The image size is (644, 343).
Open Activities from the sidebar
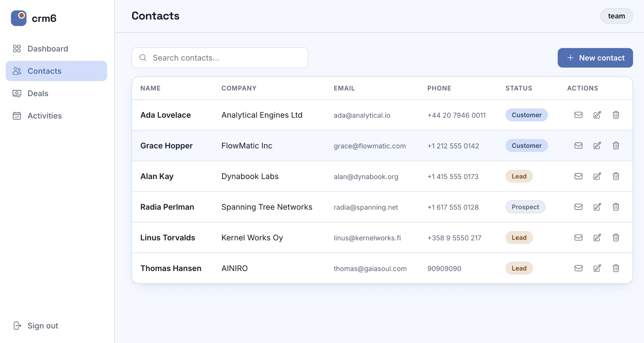(56, 116)
